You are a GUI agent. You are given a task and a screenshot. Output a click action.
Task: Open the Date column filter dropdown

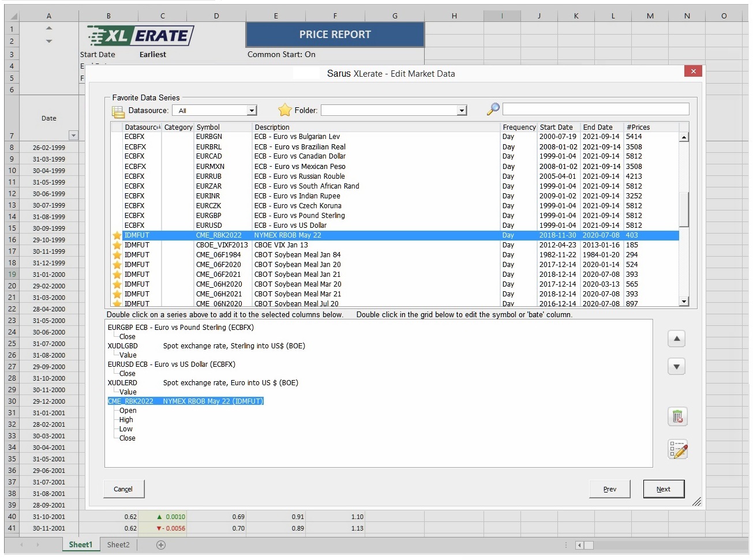pos(73,136)
